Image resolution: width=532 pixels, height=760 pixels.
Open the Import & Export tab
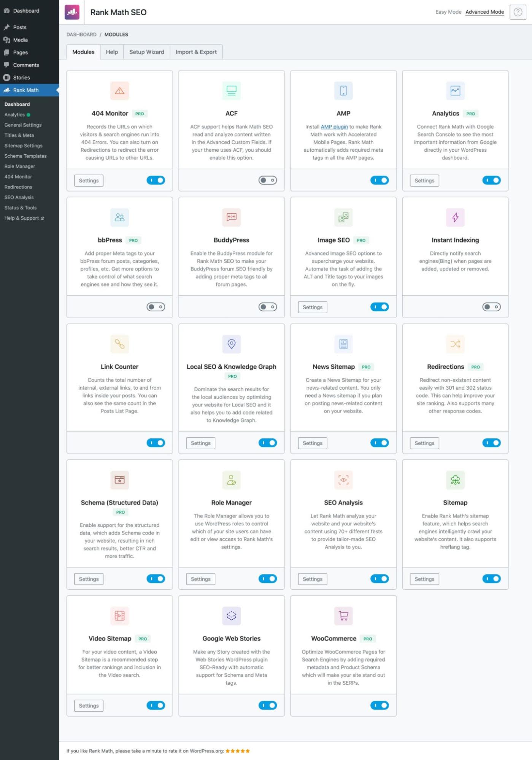(x=196, y=52)
